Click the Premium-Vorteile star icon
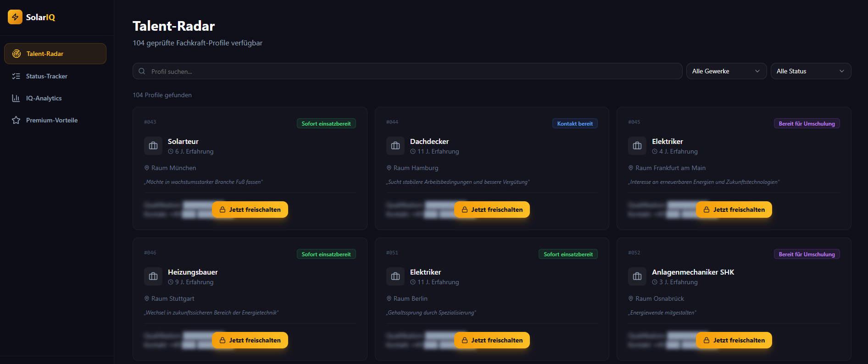This screenshot has height=364, width=868. (16, 120)
